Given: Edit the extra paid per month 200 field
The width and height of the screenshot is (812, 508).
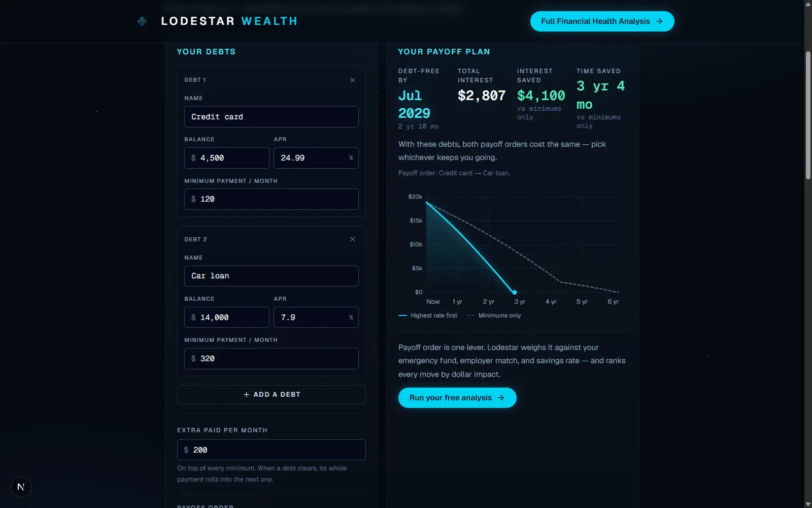Looking at the screenshot, I should pyautogui.click(x=272, y=450).
